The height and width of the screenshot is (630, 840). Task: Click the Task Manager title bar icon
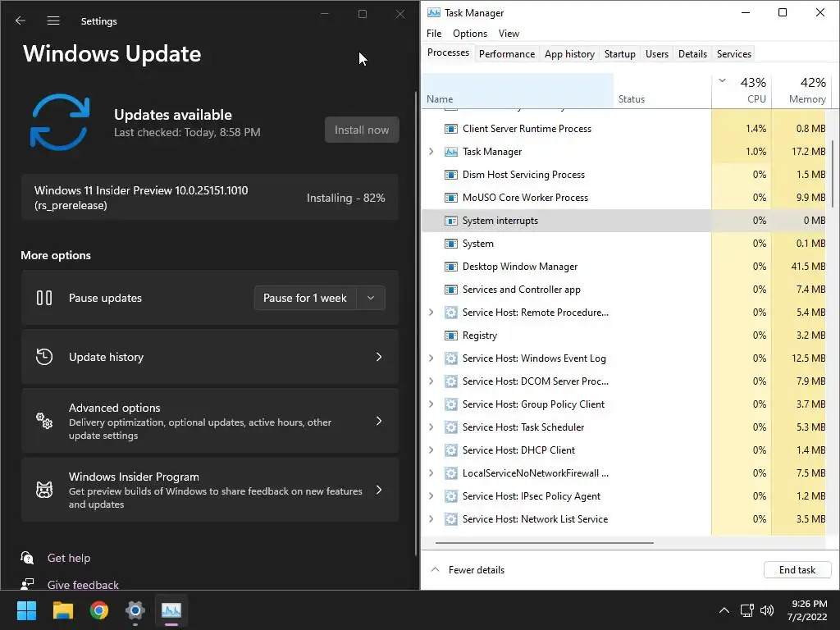point(433,12)
